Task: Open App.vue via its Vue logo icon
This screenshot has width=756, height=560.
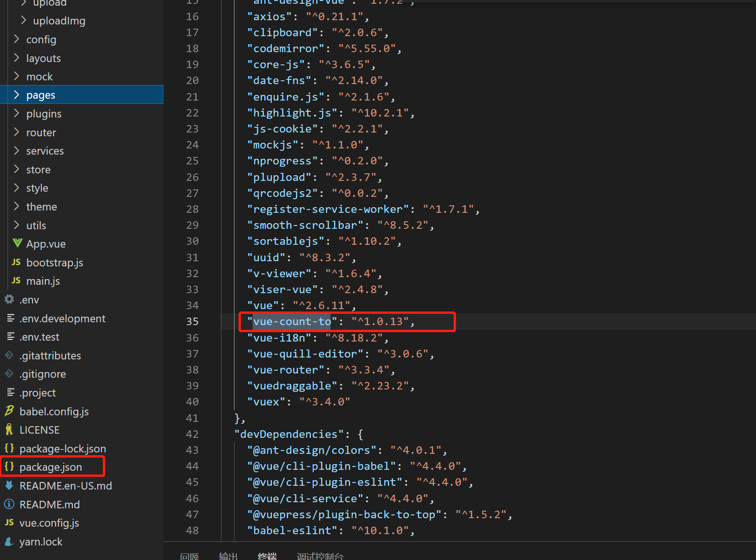Action: [x=17, y=243]
